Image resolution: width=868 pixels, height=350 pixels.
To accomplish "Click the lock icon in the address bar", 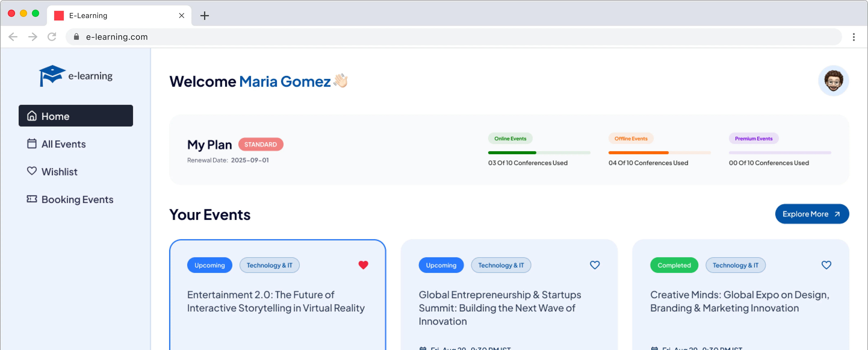I will click(76, 37).
